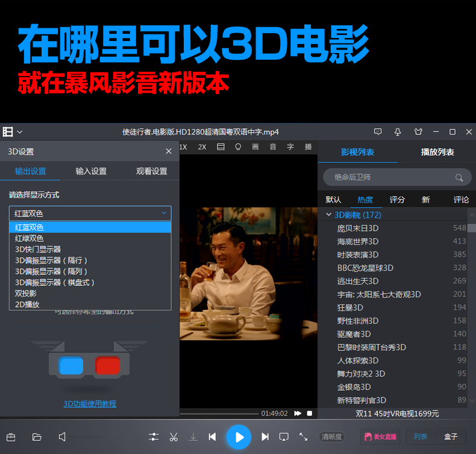Open the equalizer adjustment sliders icon
Image resolution: width=476 pixels, height=454 pixels.
[154, 437]
